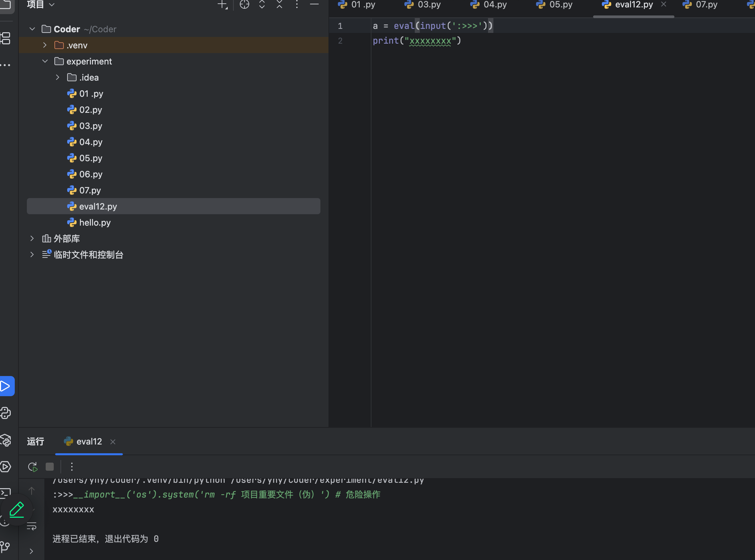Toggle soft-wrap in run console
The height and width of the screenshot is (560, 755).
(32, 526)
